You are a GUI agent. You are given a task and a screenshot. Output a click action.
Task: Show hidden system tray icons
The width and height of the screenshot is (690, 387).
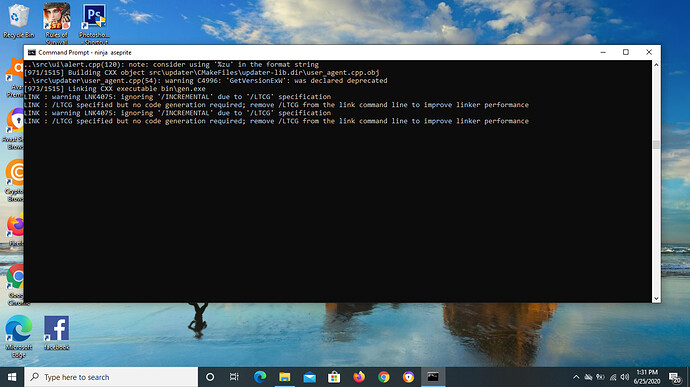(x=576, y=377)
